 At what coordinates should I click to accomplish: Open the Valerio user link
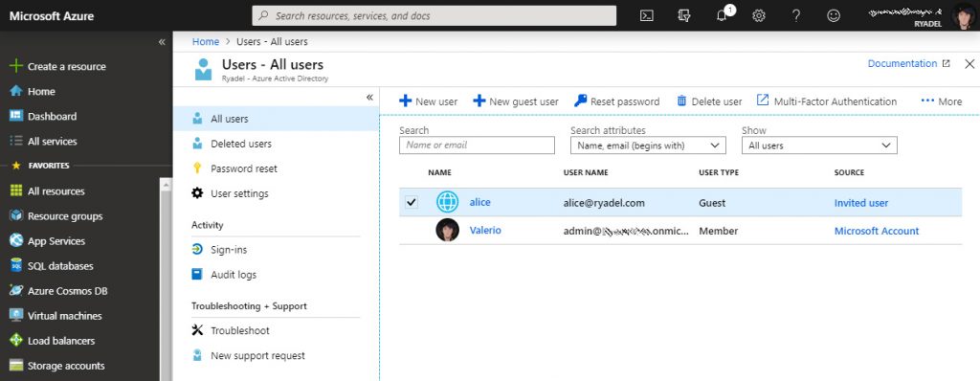point(485,230)
